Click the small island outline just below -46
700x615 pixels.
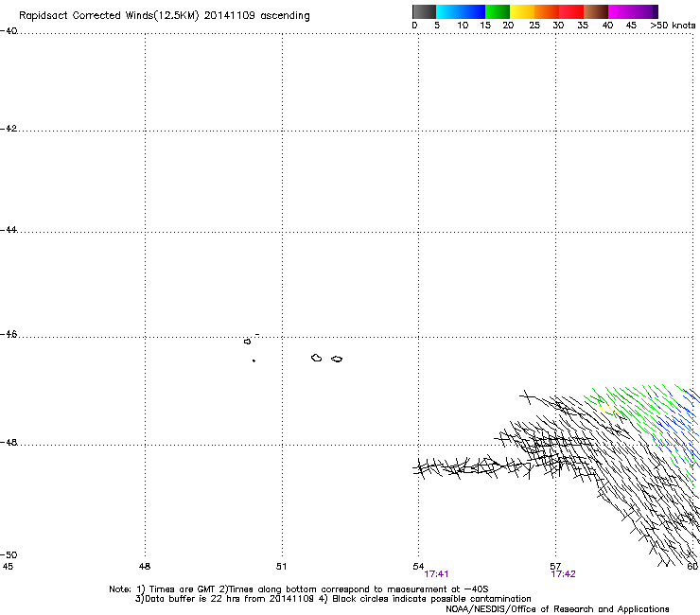247,342
